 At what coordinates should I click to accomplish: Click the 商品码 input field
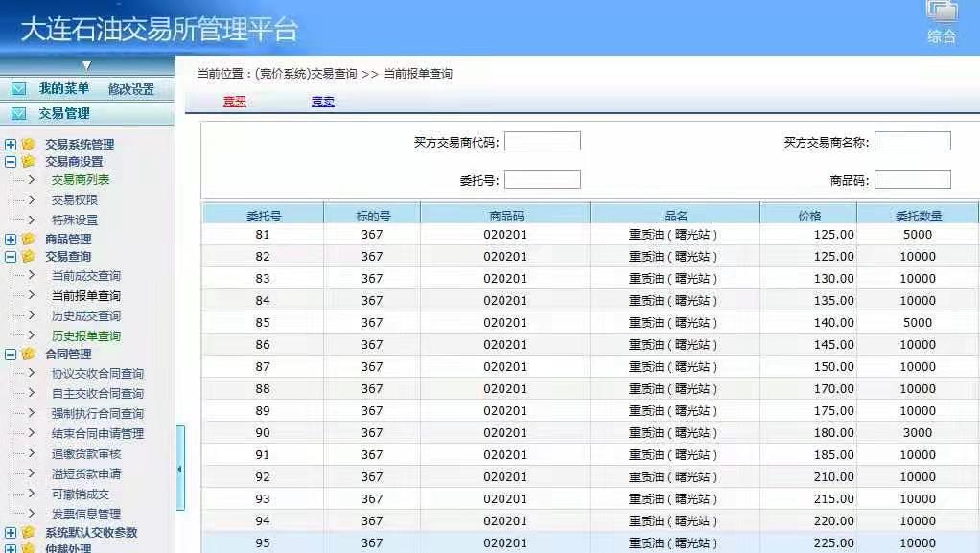(912, 179)
